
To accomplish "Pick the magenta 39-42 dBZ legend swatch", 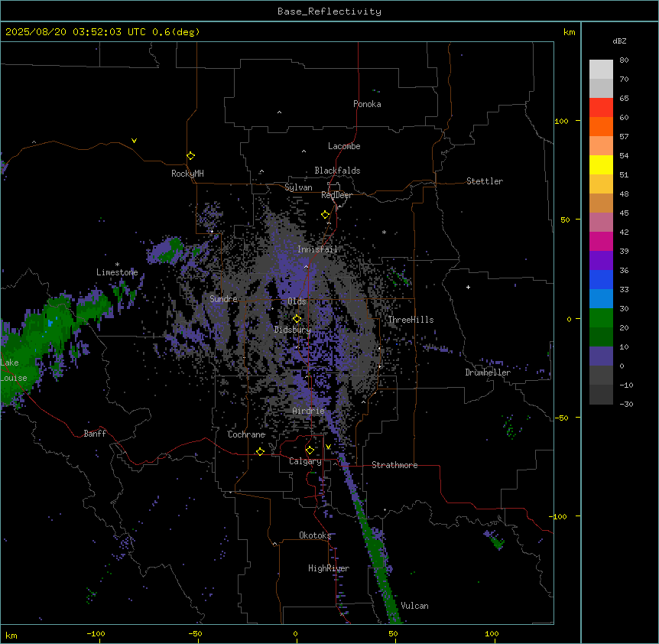I will pyautogui.click(x=601, y=241).
